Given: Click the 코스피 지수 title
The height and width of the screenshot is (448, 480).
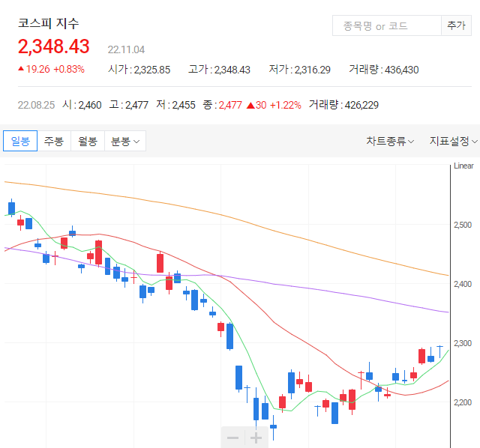Looking at the screenshot, I should [48, 23].
